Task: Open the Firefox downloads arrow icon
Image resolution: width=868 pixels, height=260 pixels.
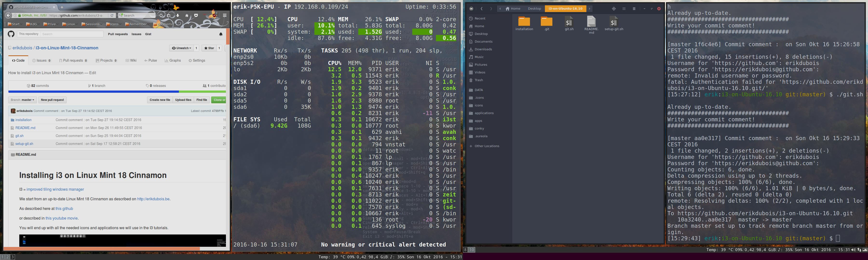Action: [177, 15]
